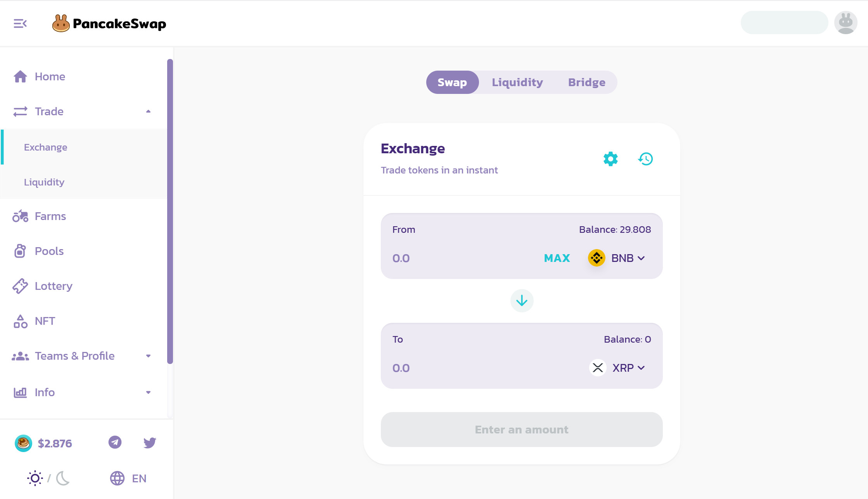The height and width of the screenshot is (499, 868).
Task: Open the BNB token selector dropdown
Action: [x=617, y=258]
